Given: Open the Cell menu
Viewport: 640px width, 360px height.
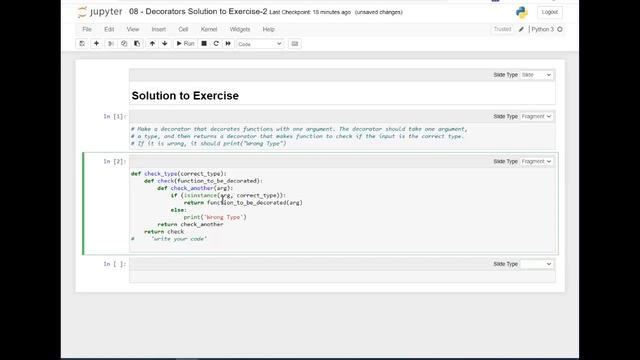Looking at the screenshot, I should pos(183,29).
